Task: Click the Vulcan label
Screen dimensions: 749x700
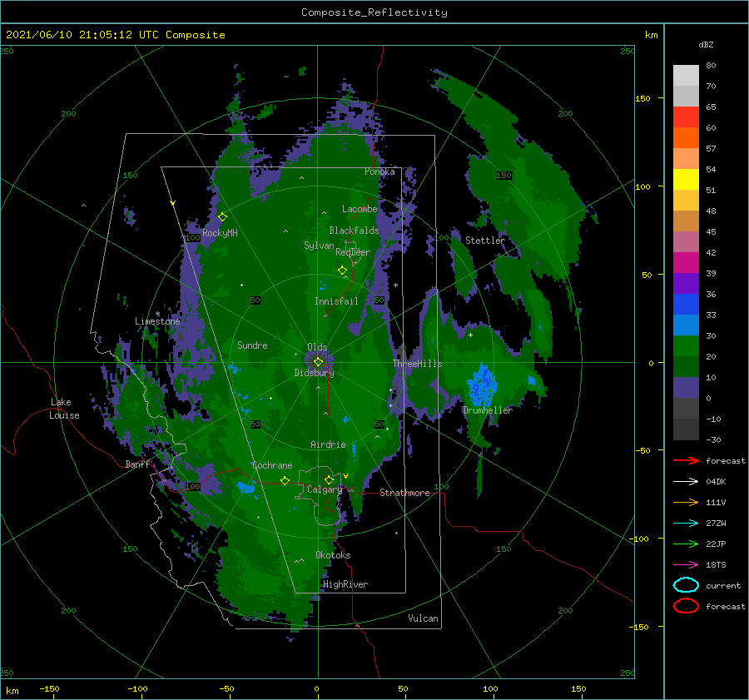Action: coord(423,618)
